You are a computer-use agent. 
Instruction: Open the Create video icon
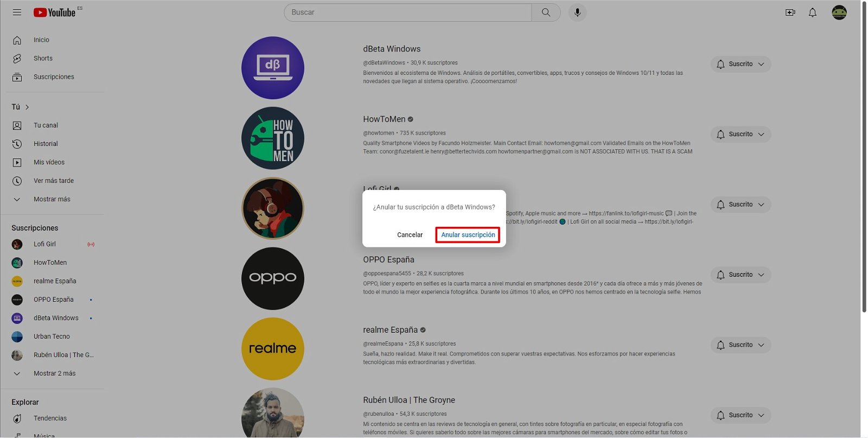coord(790,12)
